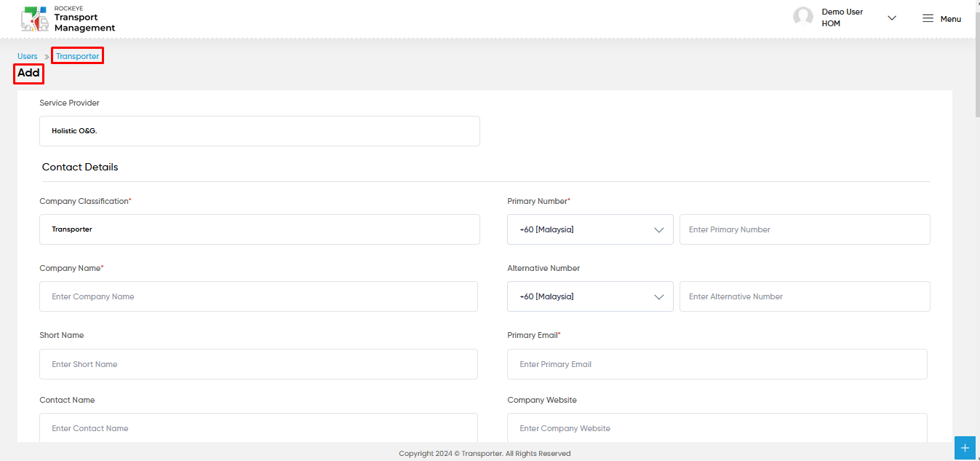Click the Menu label in header

coord(951,19)
